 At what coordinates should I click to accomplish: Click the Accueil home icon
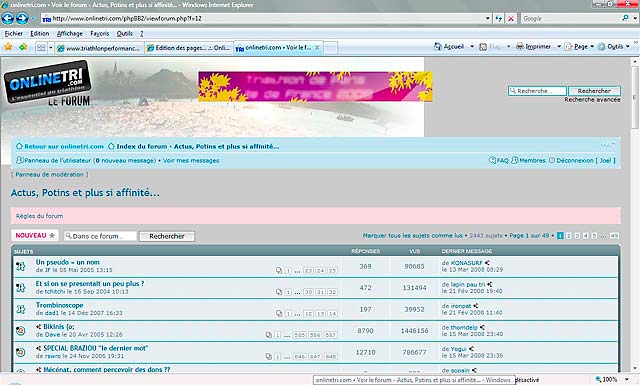(x=438, y=47)
